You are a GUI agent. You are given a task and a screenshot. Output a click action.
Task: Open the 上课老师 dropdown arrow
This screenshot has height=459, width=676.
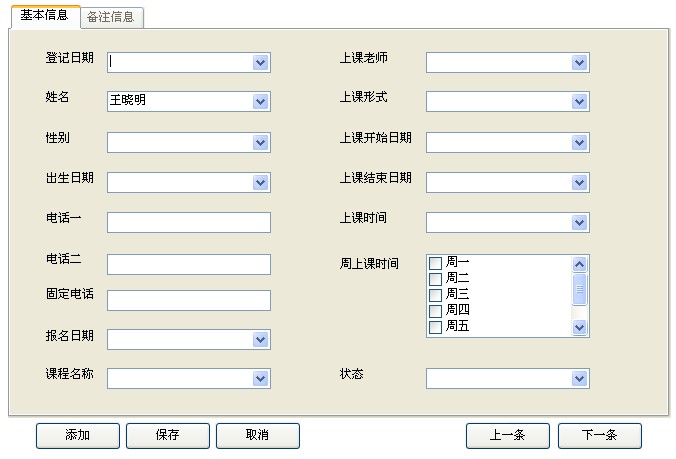(x=579, y=63)
